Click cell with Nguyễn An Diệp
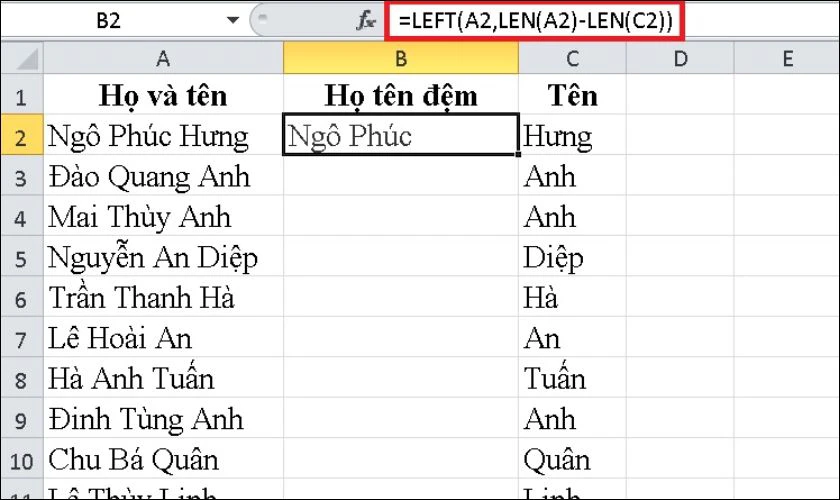The width and height of the screenshot is (840, 500). (x=163, y=257)
